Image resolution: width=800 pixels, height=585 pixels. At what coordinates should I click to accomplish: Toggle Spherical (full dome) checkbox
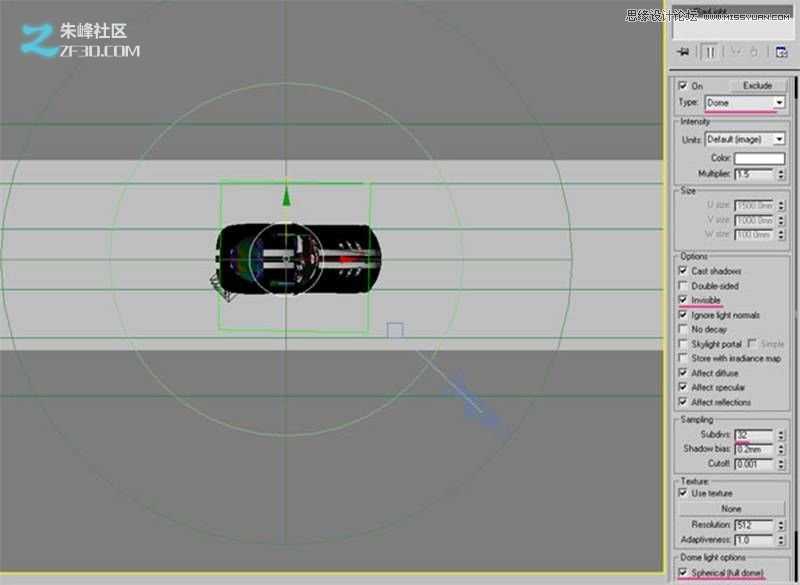[683, 572]
